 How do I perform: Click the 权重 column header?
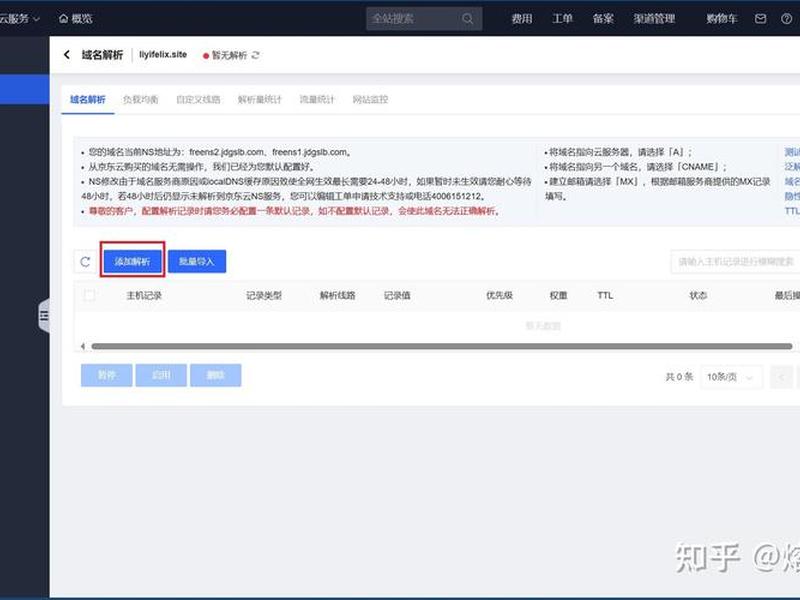pos(559,295)
